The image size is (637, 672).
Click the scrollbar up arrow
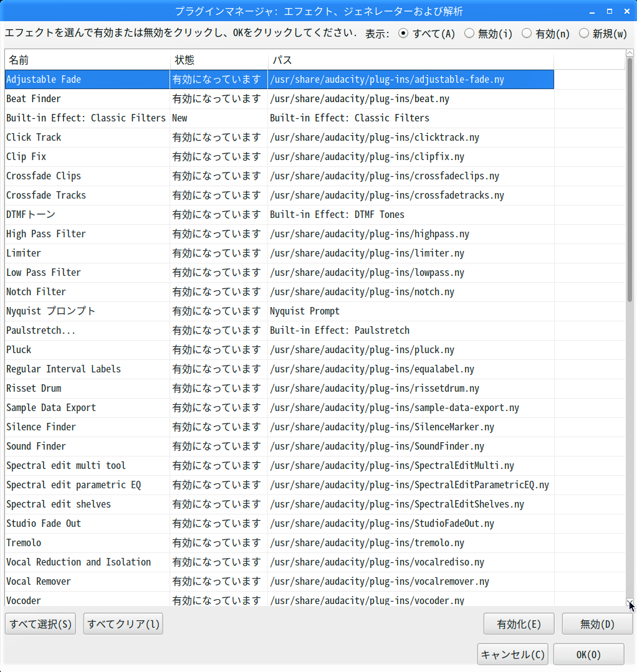[630, 53]
